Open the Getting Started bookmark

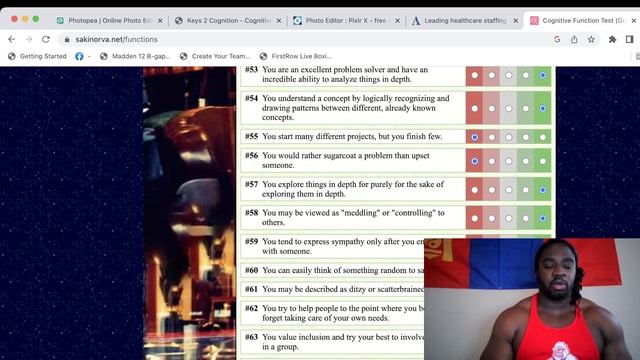[37, 56]
